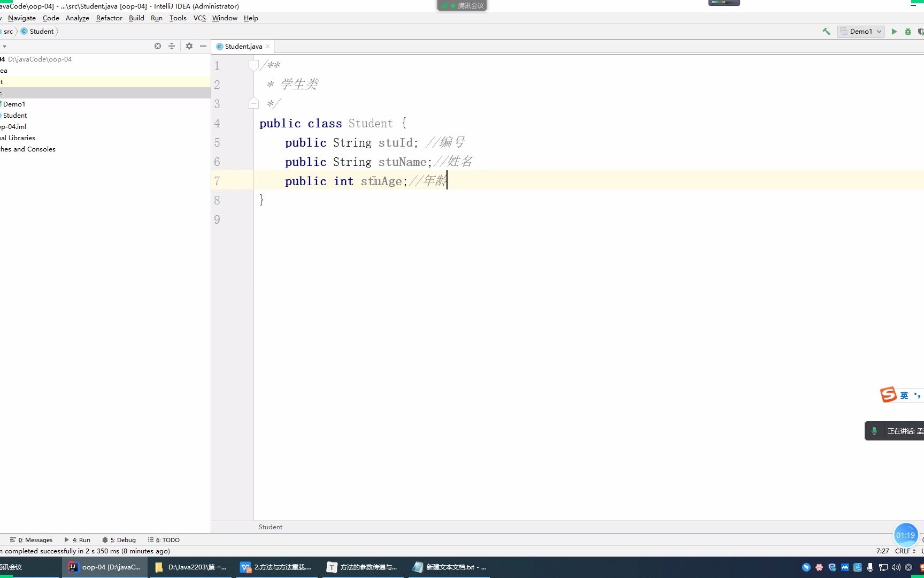Run Demo1 with green play icon
The width and height of the screenshot is (924, 578).
(894, 32)
